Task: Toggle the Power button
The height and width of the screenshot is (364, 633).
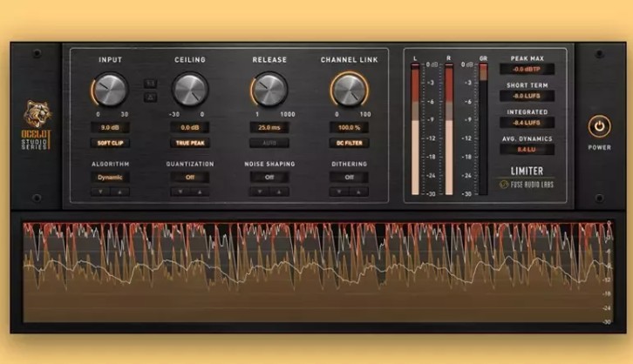Action: click(599, 126)
